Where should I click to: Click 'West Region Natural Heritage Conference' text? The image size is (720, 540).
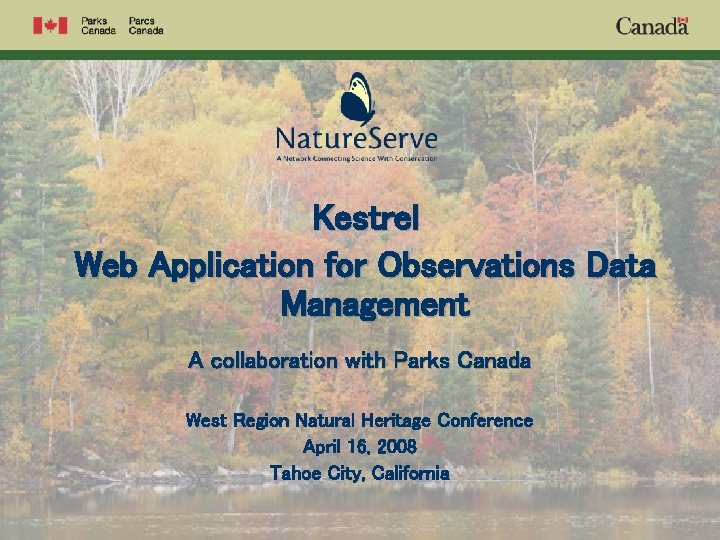(x=360, y=421)
